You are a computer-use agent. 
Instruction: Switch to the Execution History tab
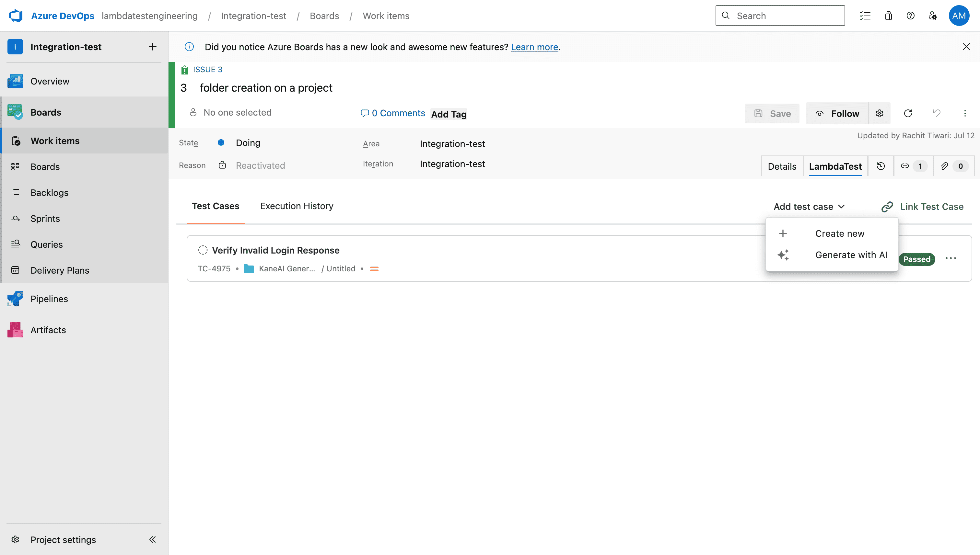(x=297, y=206)
